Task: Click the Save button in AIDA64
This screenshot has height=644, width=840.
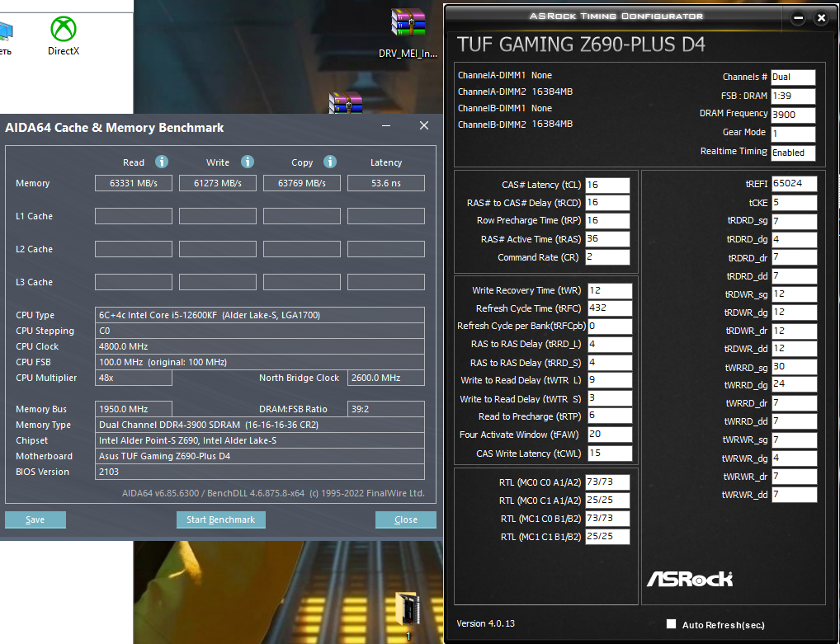Action: pyautogui.click(x=35, y=519)
